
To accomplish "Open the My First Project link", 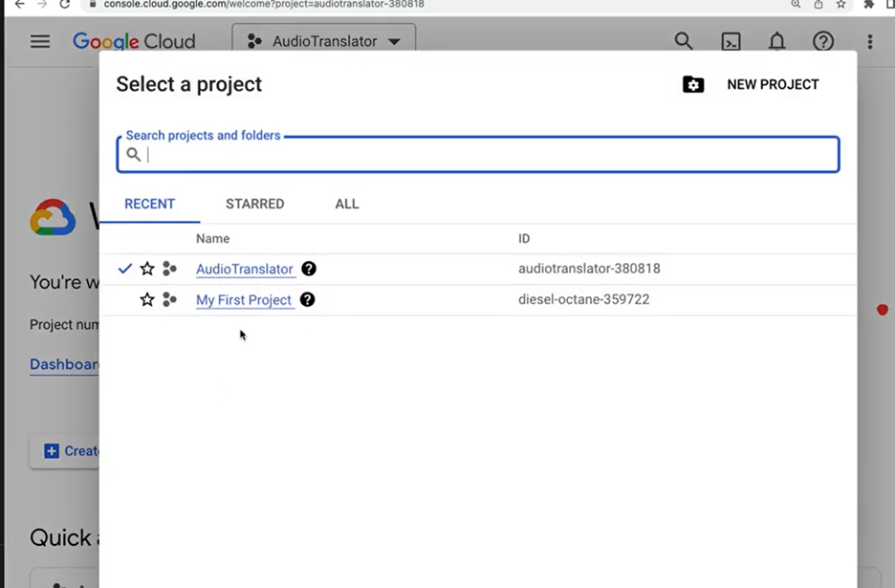I will point(243,299).
